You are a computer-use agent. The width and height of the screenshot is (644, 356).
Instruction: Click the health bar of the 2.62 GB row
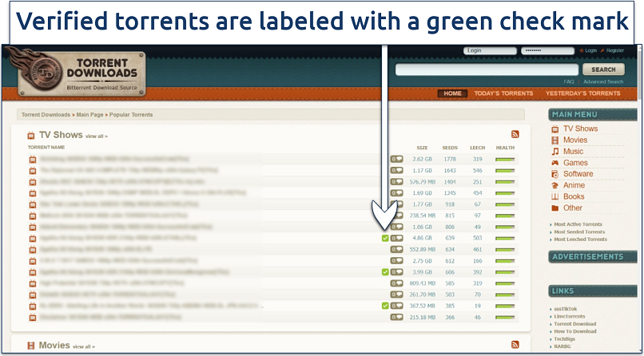(505, 159)
